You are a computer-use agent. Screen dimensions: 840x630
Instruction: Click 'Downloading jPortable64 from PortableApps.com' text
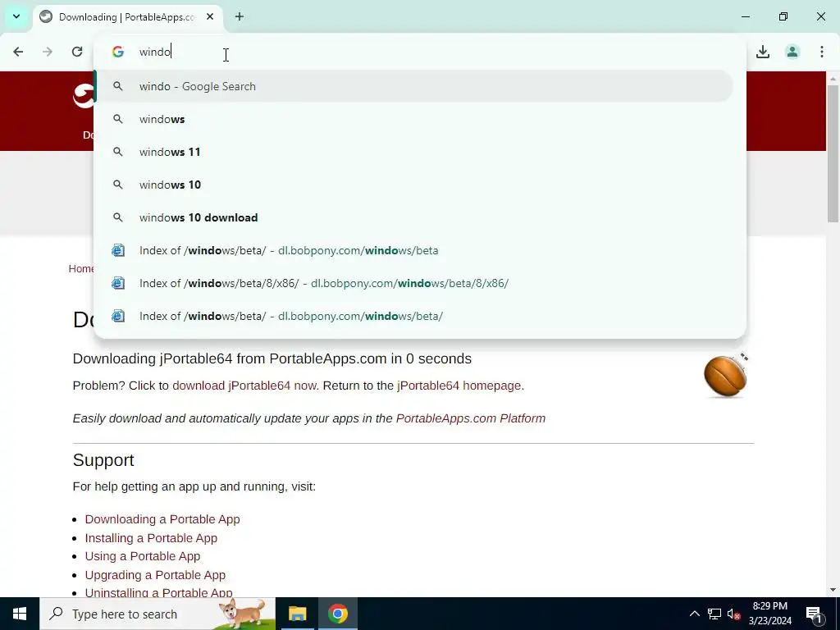(x=230, y=358)
